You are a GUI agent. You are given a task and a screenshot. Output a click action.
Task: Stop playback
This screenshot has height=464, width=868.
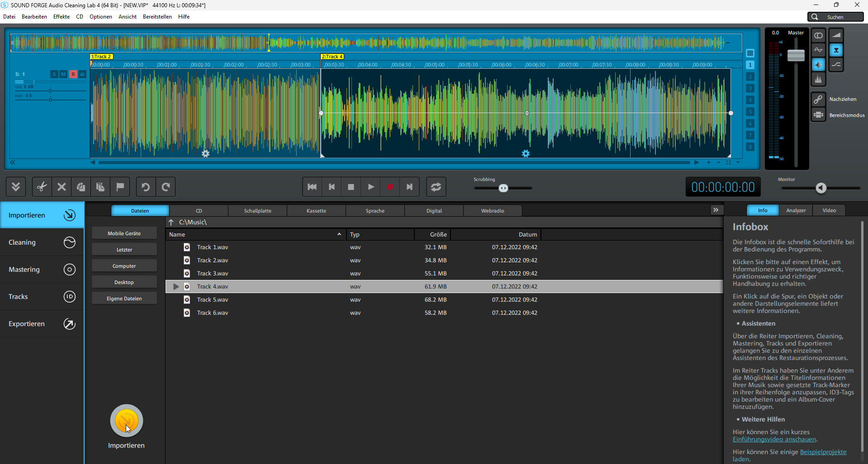(x=351, y=187)
